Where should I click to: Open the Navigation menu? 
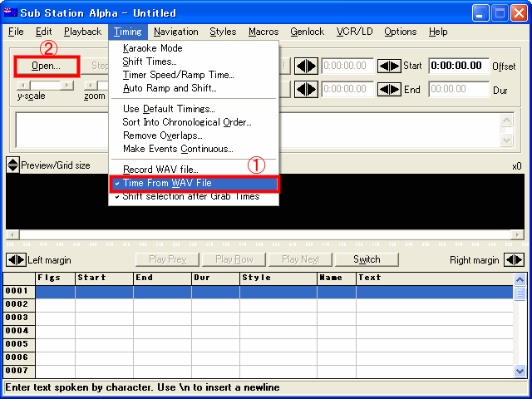[175, 32]
